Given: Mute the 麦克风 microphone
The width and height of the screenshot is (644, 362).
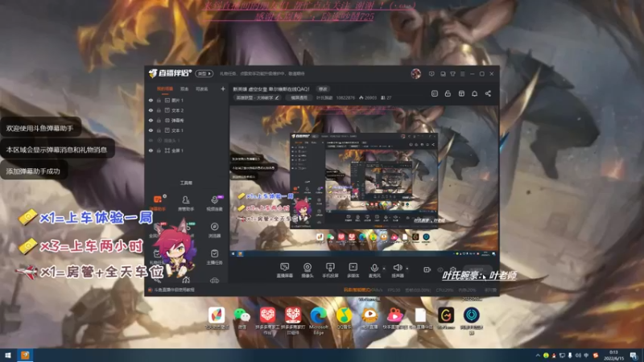Looking at the screenshot, I should click(374, 270).
